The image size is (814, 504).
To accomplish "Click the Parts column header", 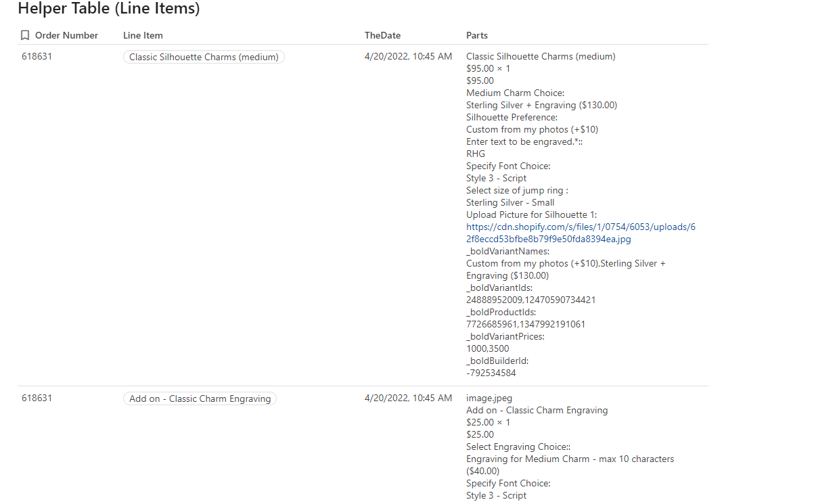I will [477, 35].
